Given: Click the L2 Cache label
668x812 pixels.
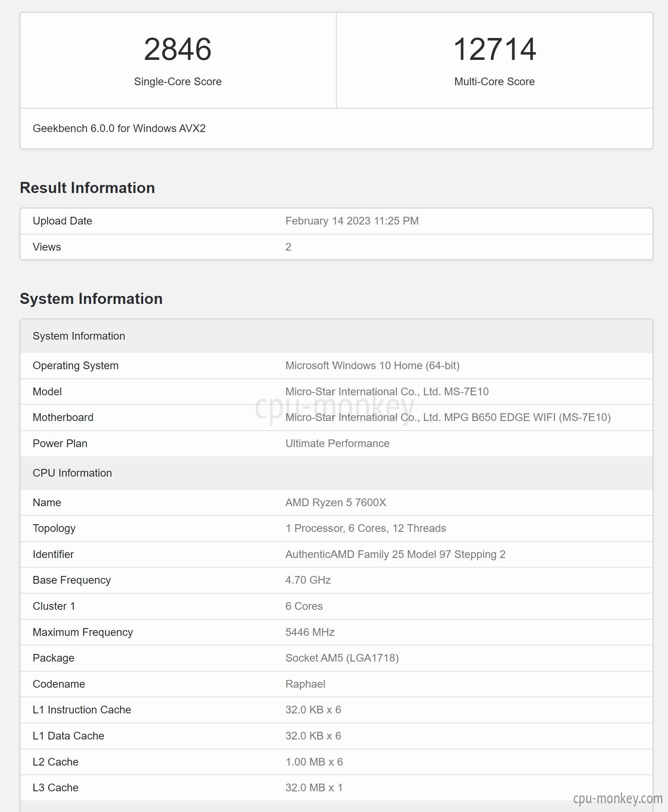Looking at the screenshot, I should (x=55, y=762).
